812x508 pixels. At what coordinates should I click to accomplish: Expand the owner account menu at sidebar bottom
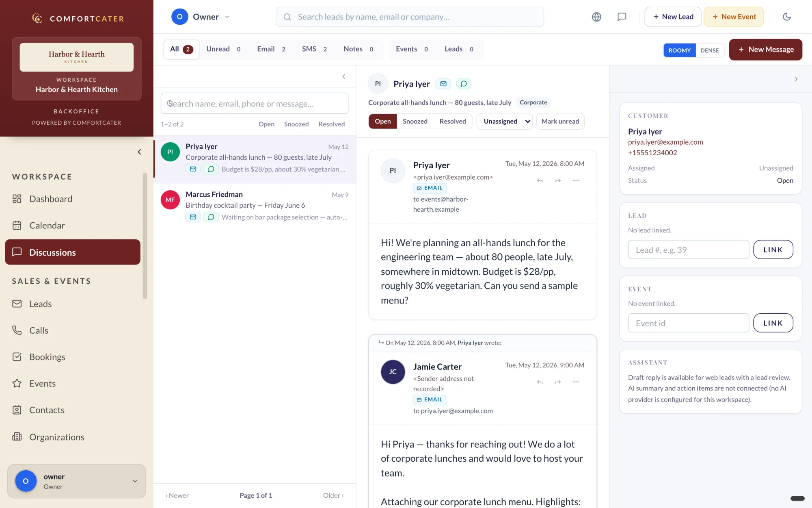coord(76,481)
